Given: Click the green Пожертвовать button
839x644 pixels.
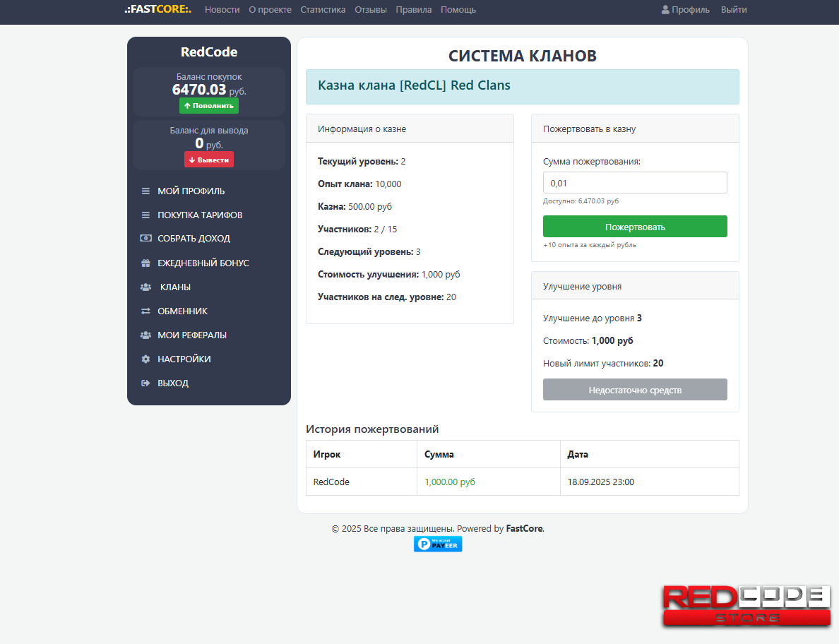Looking at the screenshot, I should click(x=635, y=227).
